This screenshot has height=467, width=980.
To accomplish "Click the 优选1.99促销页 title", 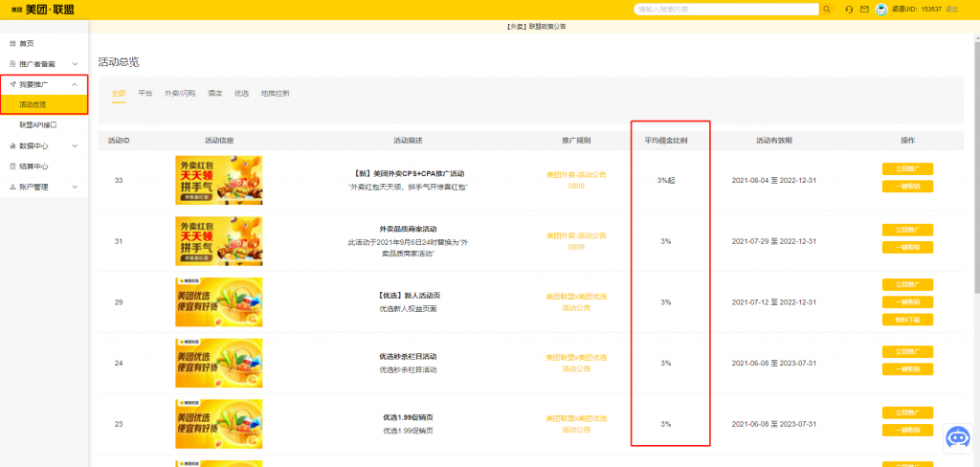I will [x=408, y=417].
